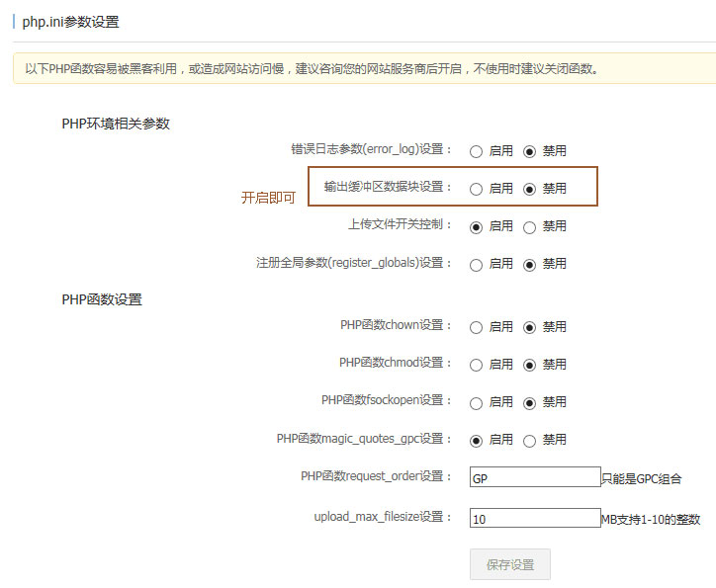The width and height of the screenshot is (716, 588).
Task: Enable PHP函数fsockopen setting
Action: [x=476, y=402]
